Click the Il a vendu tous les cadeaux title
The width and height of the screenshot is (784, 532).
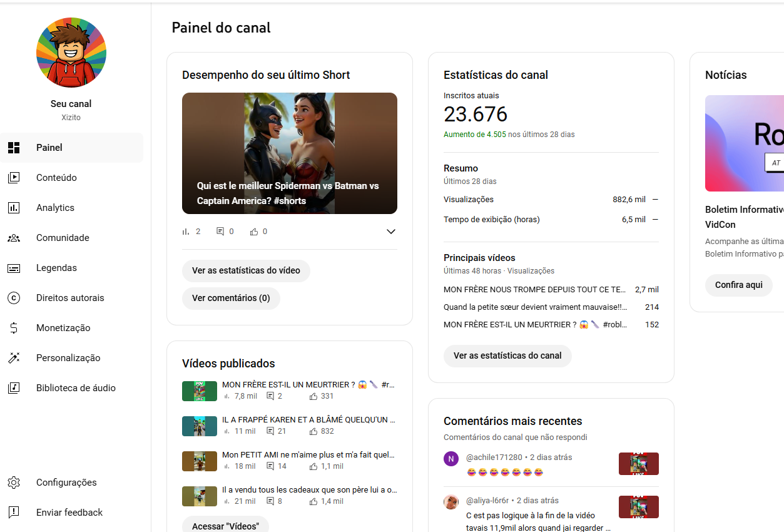(x=310, y=490)
